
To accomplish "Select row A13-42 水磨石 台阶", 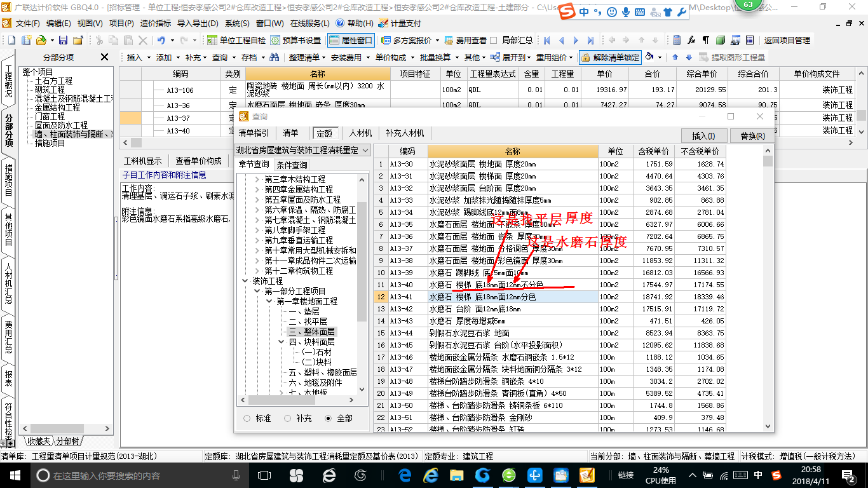I will (550, 309).
